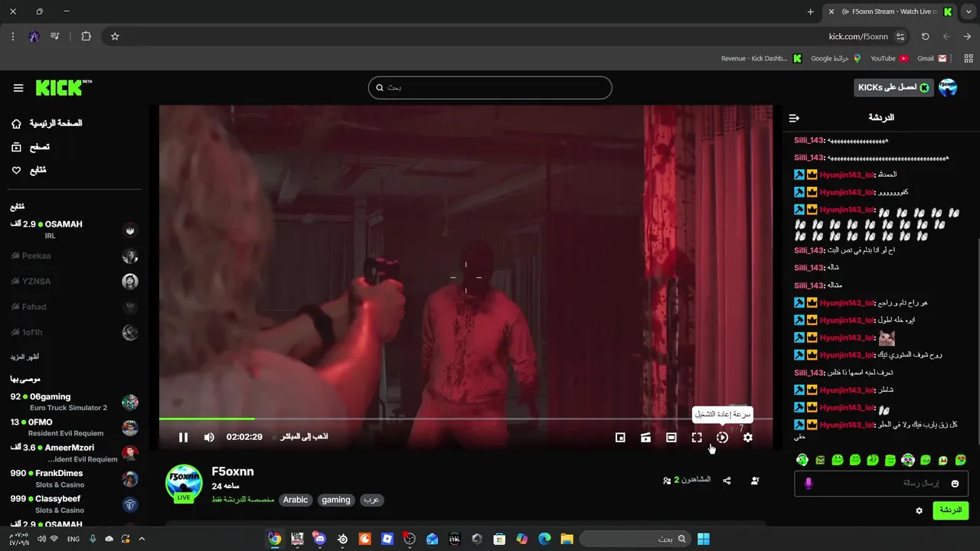
Task: Pick the headphones frog emote
Action: coord(802,460)
